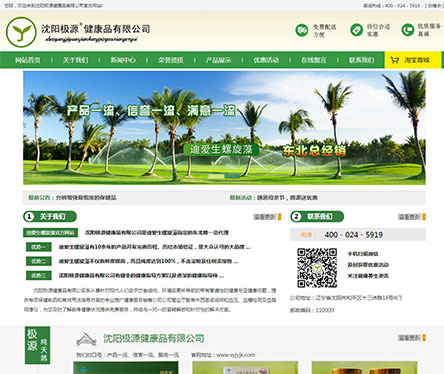Screen dimensions: 444x374
Task: Click the orange arrow beside 关于我们 more link
Action: [279, 217]
